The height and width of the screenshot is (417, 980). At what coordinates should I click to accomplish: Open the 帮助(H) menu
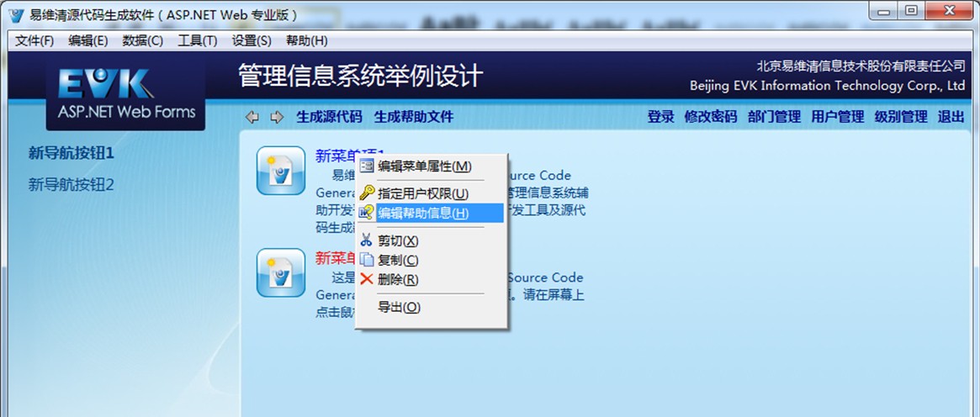click(307, 40)
